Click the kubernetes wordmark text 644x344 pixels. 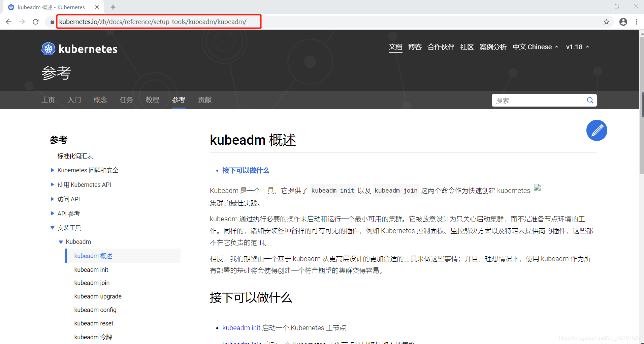point(88,49)
